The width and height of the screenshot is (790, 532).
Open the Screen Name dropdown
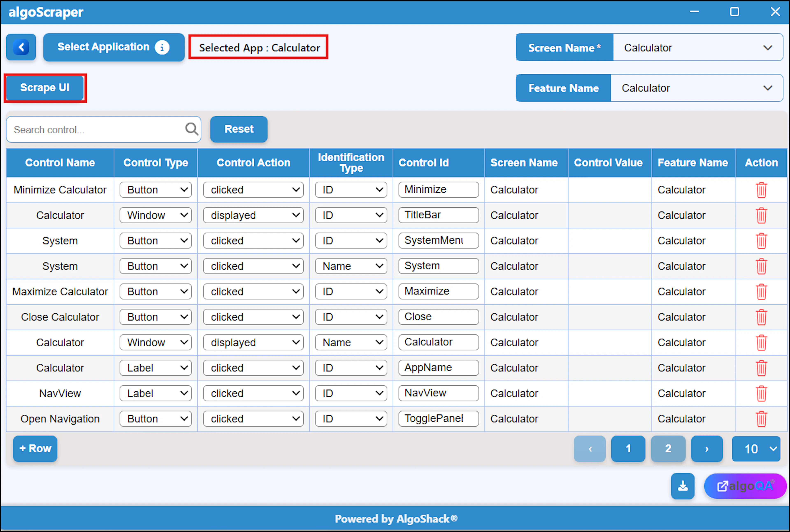tap(698, 47)
